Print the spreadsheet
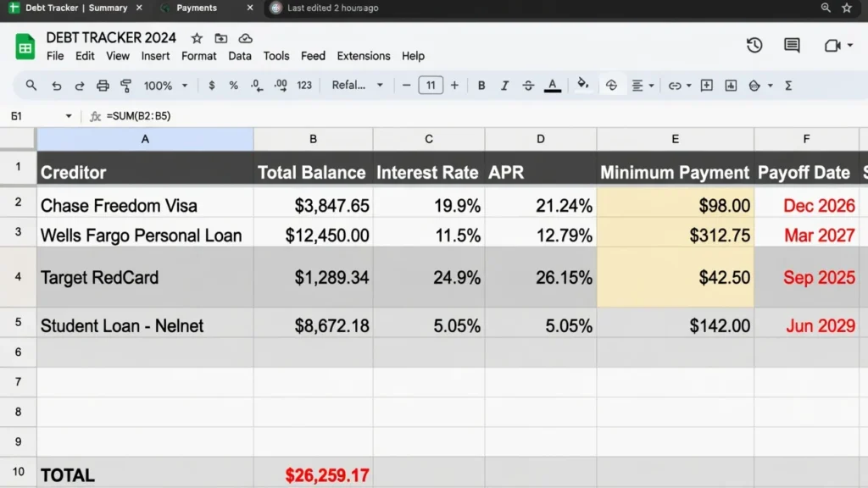The height and width of the screenshot is (488, 868). coord(103,86)
